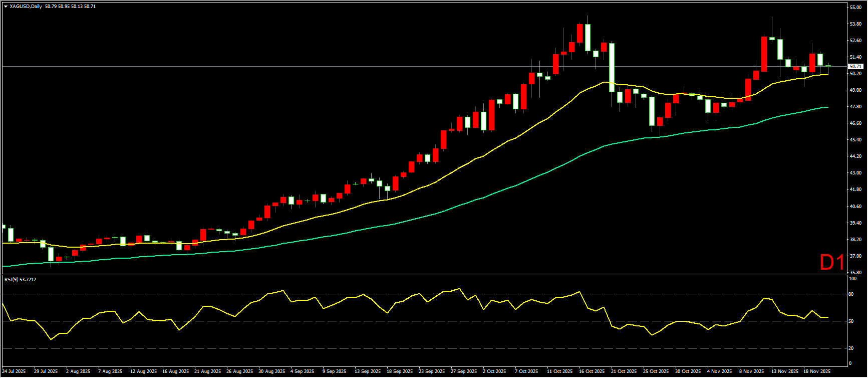Click the 44.20 level on price axis
This screenshot has width=868, height=378.
tap(855, 156)
